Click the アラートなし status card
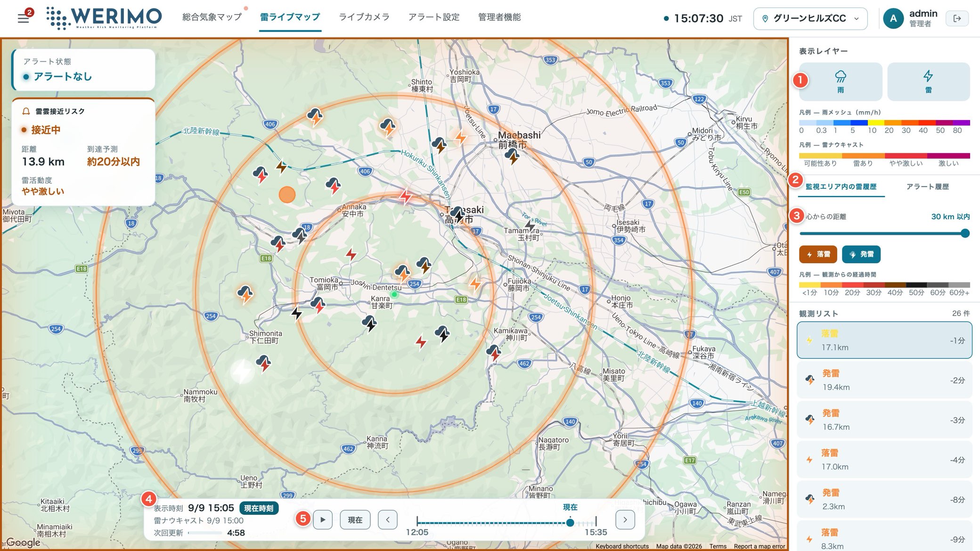 point(83,70)
